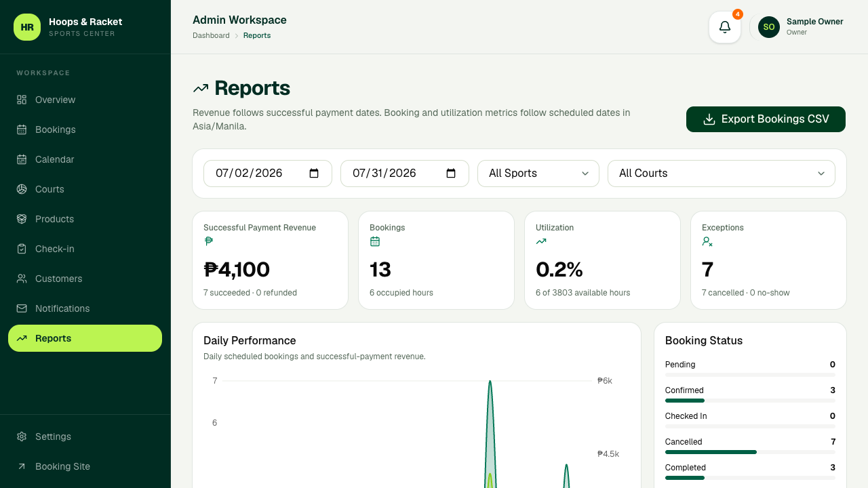Screen dimensions: 868x488
Task: Click the HR logo badge
Action: tap(27, 27)
